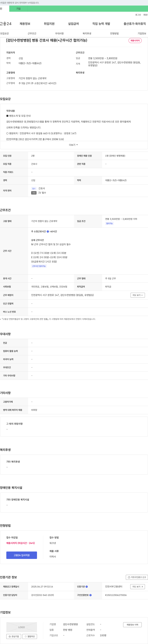Click the block icon on 열람차단
The height and width of the screenshot is (644, 148).
[25, 636]
